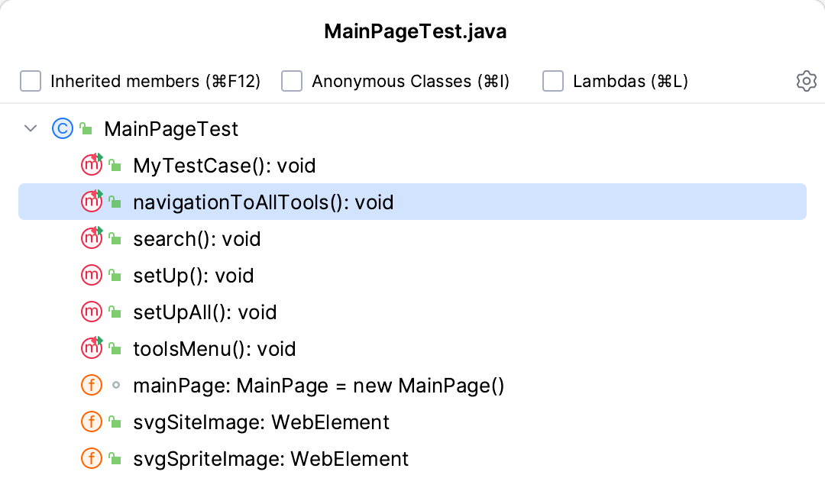Click the field icon next to mainPage

tap(92, 385)
